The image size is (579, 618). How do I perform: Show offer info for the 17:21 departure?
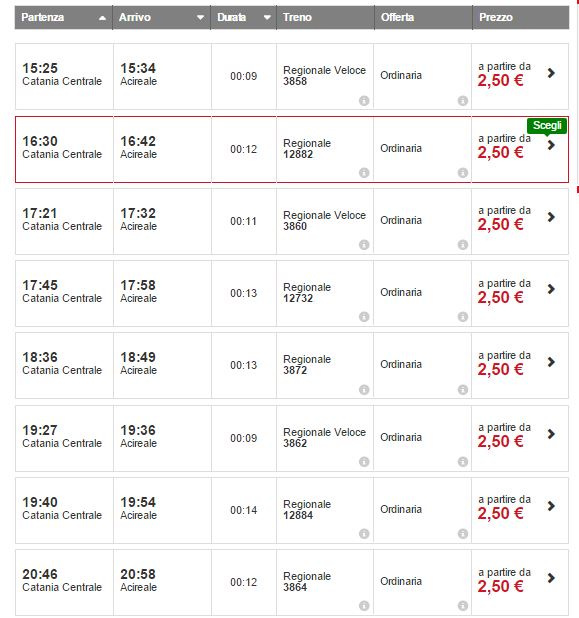pos(463,245)
